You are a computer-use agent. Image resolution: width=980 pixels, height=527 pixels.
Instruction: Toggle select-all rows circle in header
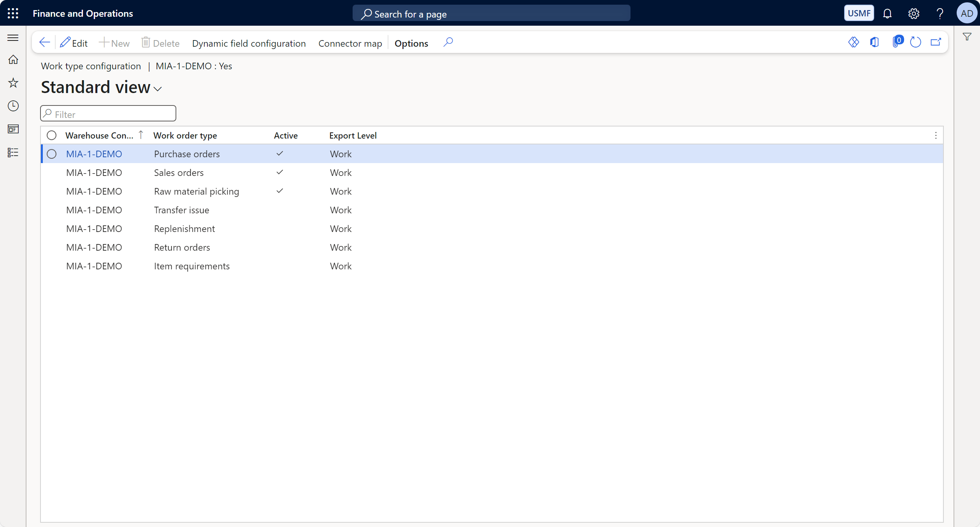(51, 135)
